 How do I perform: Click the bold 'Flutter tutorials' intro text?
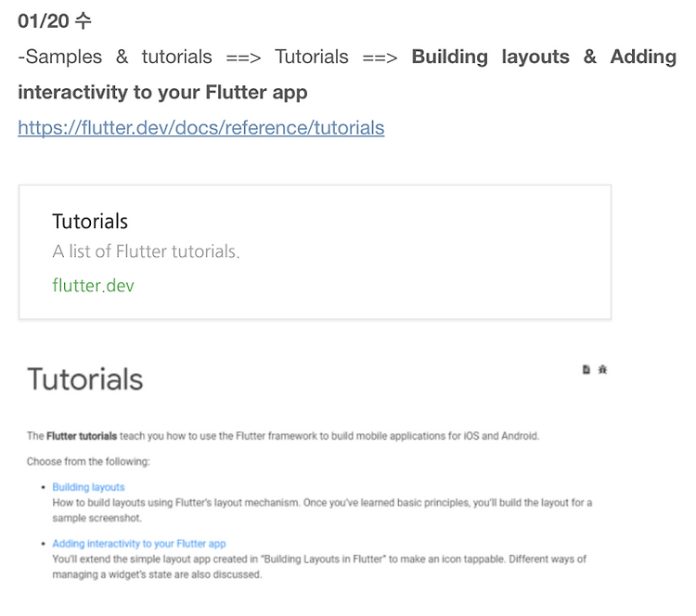click(x=82, y=436)
